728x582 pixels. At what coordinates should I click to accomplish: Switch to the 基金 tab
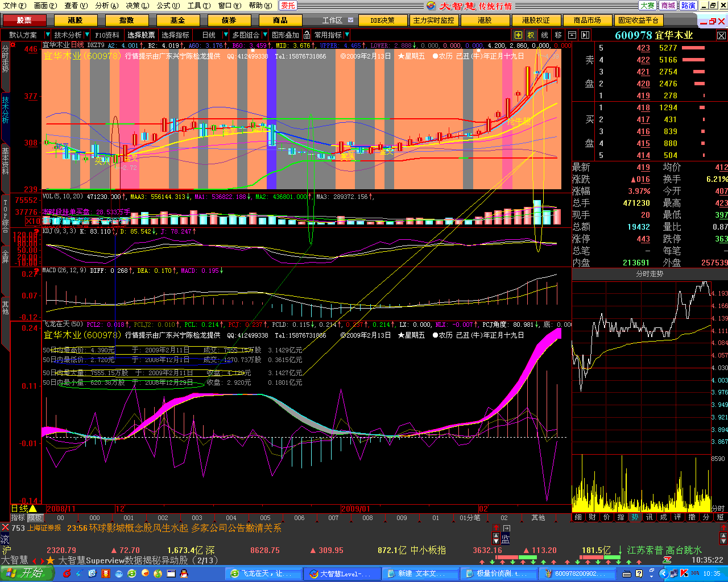178,20
